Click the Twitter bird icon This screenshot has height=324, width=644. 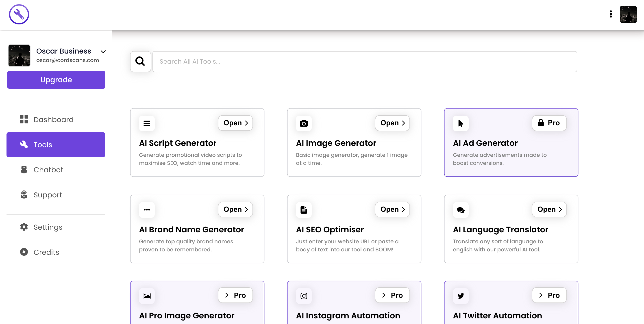tap(461, 296)
